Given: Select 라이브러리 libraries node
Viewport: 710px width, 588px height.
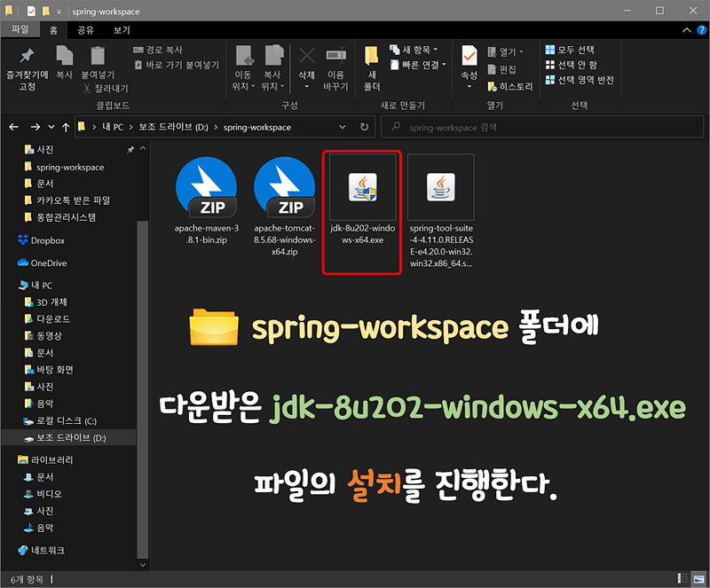Looking at the screenshot, I should click(45, 460).
